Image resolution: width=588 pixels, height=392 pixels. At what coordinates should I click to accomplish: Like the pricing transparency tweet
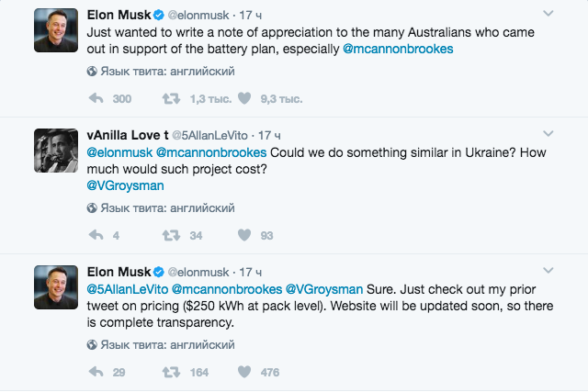coord(243,372)
